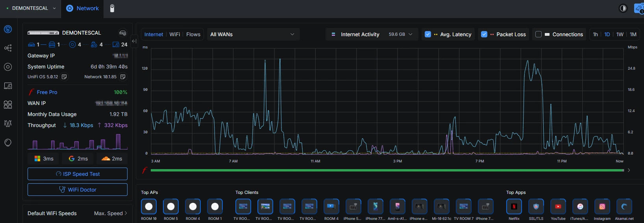The image size is (644, 223).
Task: Click the System Uptime 6d 0h value
Action: point(109,66)
